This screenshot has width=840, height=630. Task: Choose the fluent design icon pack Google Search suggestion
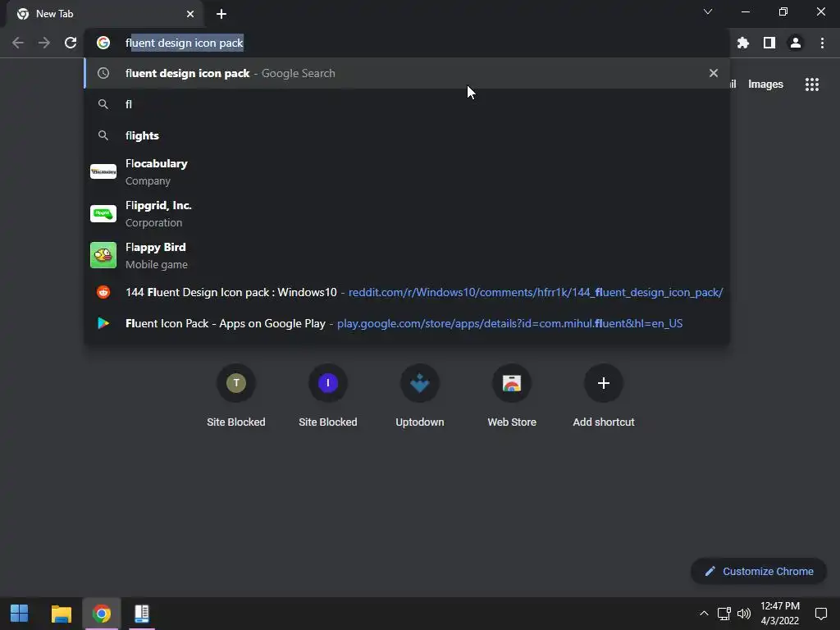pyautogui.click(x=407, y=73)
